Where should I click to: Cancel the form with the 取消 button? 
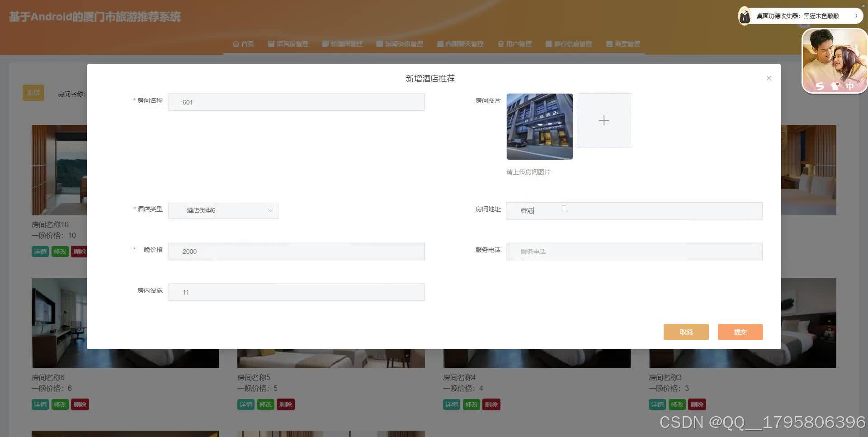[x=686, y=332]
